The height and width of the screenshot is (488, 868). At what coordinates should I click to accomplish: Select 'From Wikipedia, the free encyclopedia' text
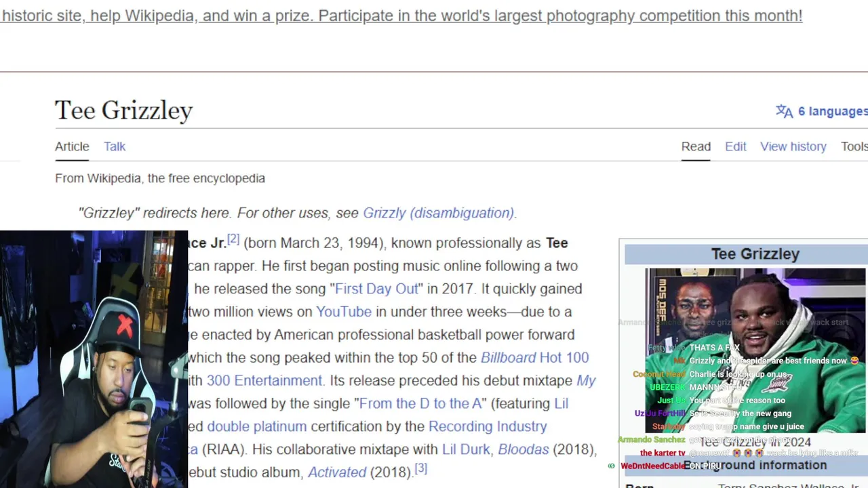pos(160,178)
